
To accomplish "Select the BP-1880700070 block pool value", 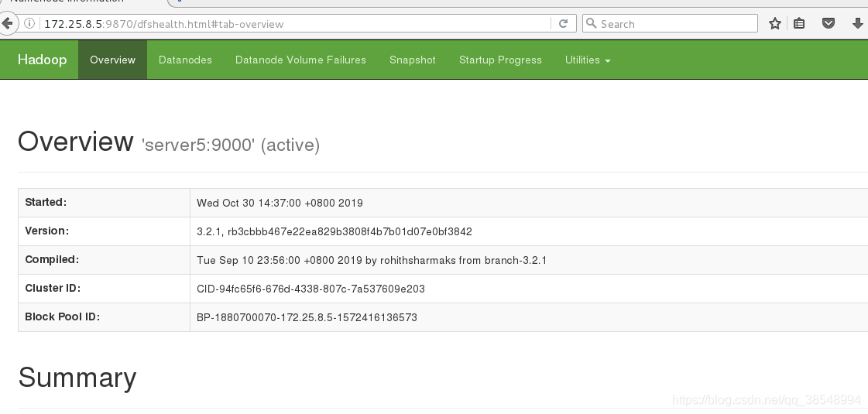I will click(307, 318).
